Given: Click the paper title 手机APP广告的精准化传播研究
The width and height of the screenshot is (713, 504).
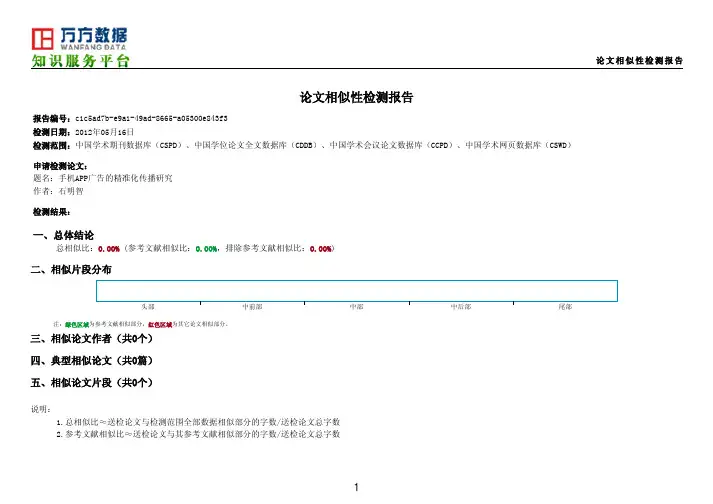Looking at the screenshot, I should click(x=116, y=177).
